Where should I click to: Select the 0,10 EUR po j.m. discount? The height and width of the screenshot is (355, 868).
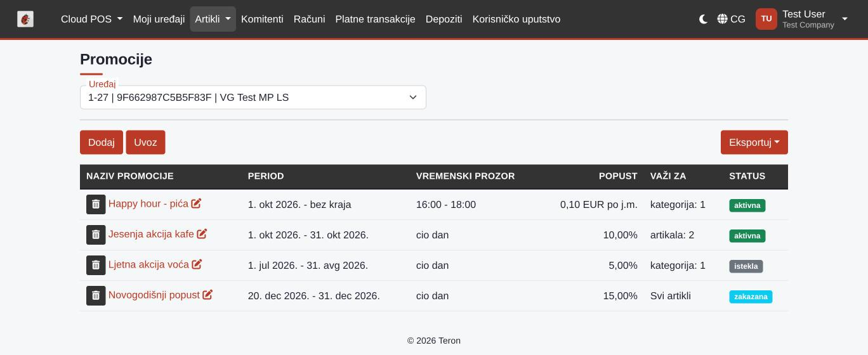pos(599,205)
